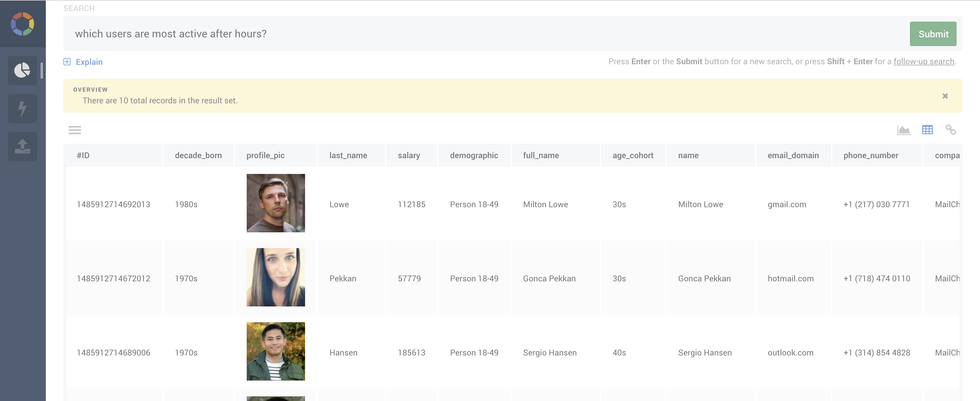The width and height of the screenshot is (980, 401).
Task: Click the demographic column header
Action: pos(474,155)
